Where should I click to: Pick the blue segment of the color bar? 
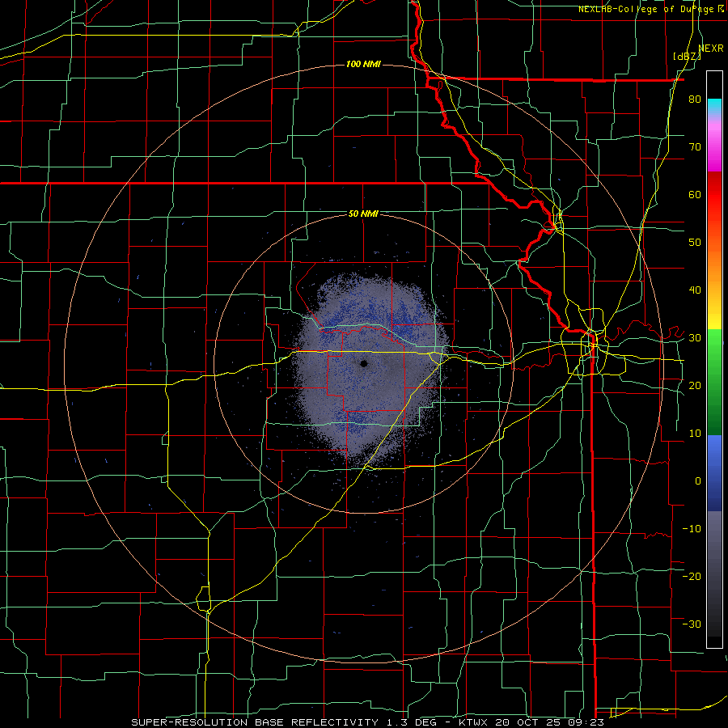714,473
